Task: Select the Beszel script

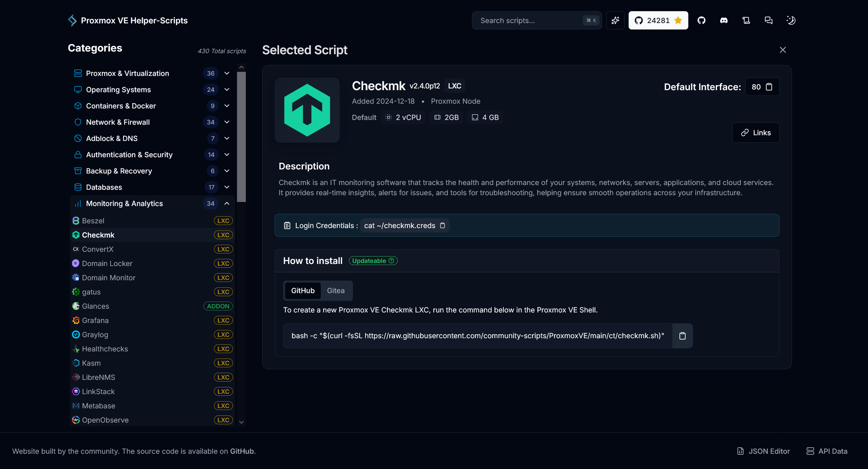Action: [152, 221]
